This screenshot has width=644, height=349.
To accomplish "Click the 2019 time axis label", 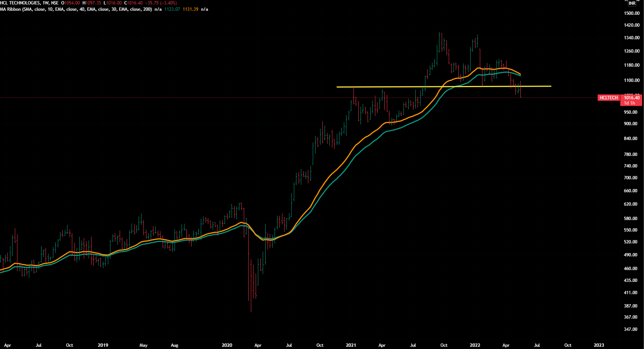I will (103, 345).
